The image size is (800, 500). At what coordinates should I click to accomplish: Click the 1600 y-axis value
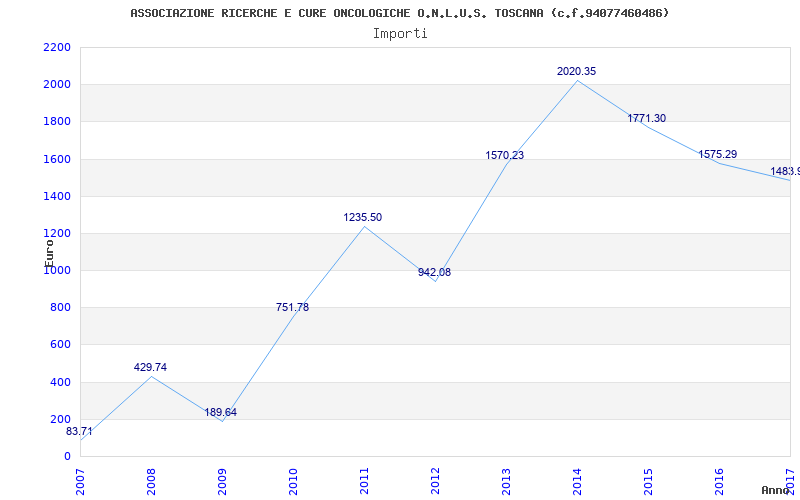click(57, 159)
